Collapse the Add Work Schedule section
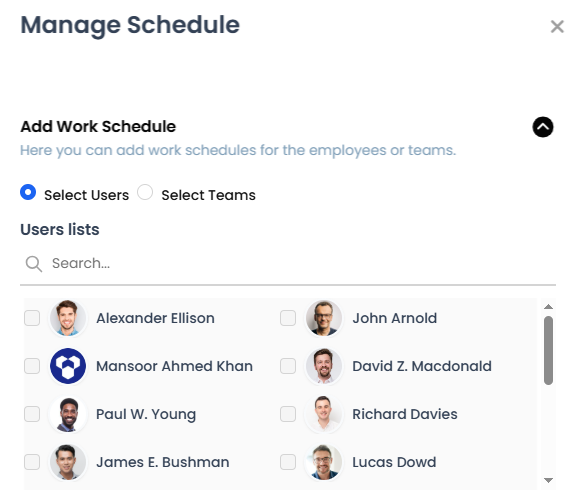The height and width of the screenshot is (498, 580). click(x=543, y=127)
